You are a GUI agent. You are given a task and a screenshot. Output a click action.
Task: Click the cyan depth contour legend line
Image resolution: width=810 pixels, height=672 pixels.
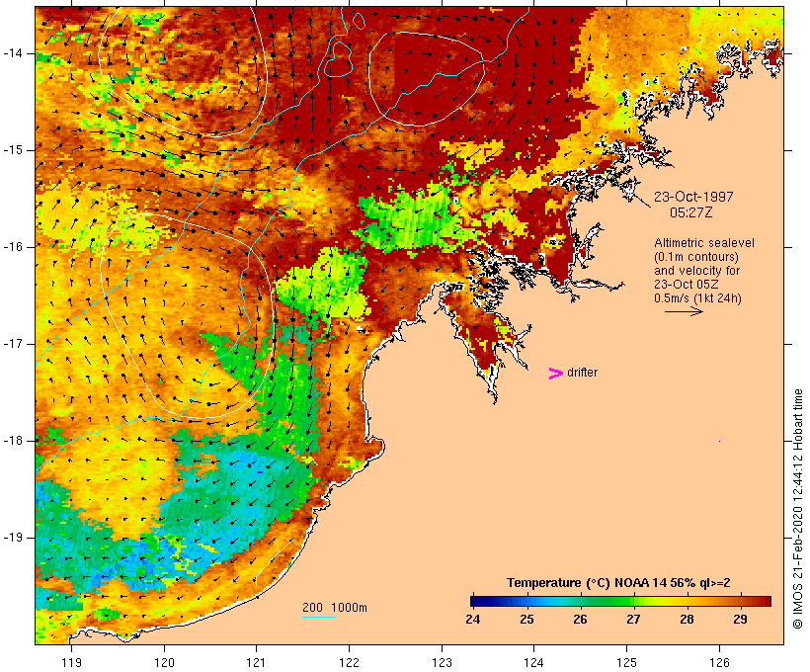[319, 617]
